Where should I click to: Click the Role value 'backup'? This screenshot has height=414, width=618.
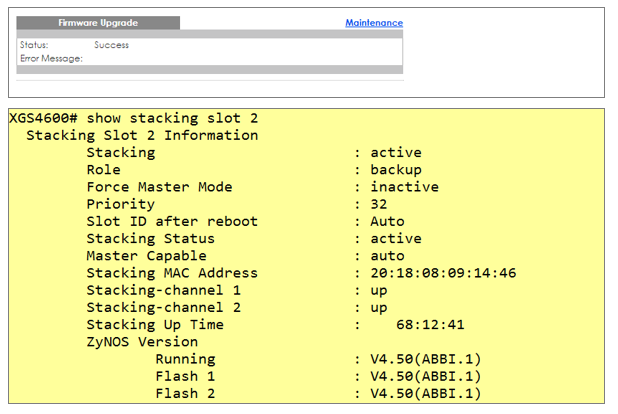tap(396, 170)
